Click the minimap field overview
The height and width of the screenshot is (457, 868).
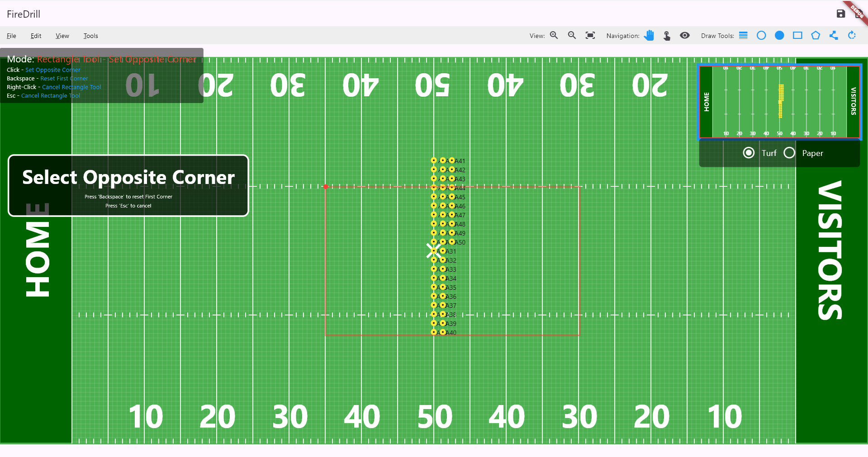[x=779, y=102]
